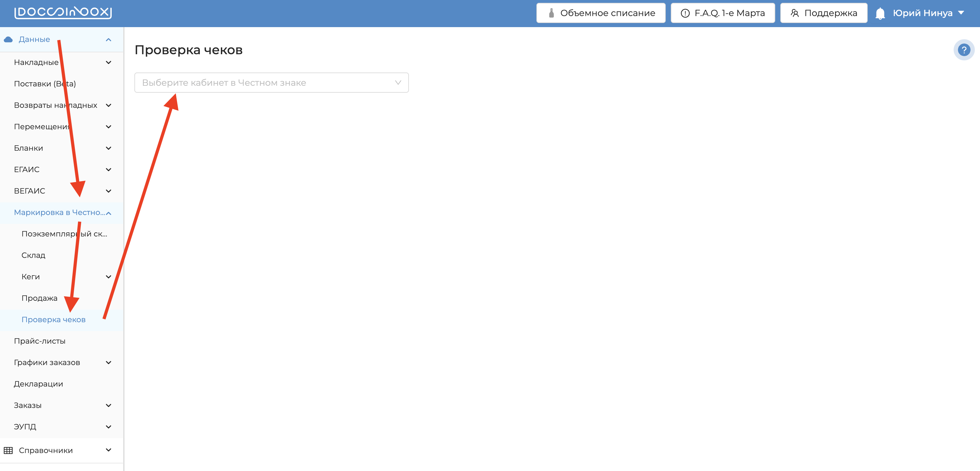This screenshot has height=471, width=980.
Task: Go to Продажа menu item
Action: pyautogui.click(x=39, y=299)
